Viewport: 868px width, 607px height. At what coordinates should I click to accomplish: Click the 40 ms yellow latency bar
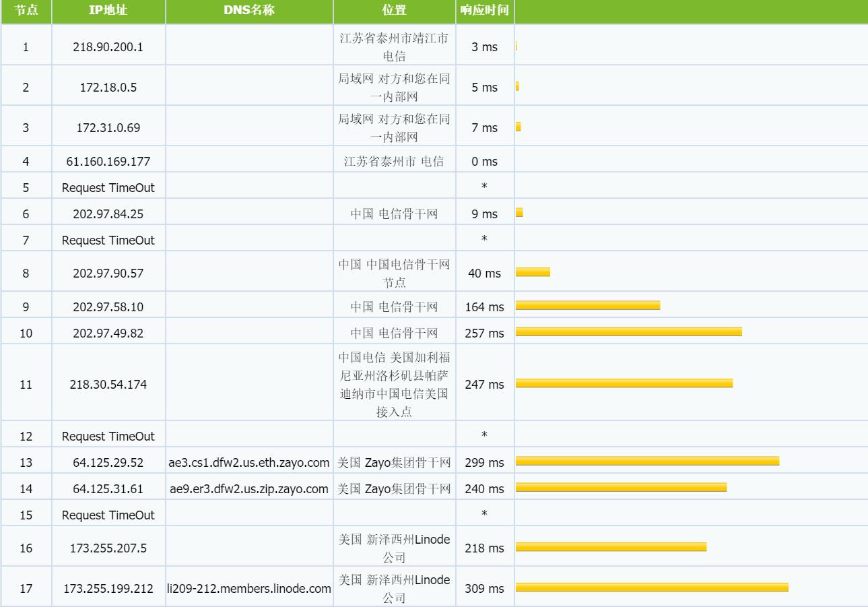click(x=533, y=272)
